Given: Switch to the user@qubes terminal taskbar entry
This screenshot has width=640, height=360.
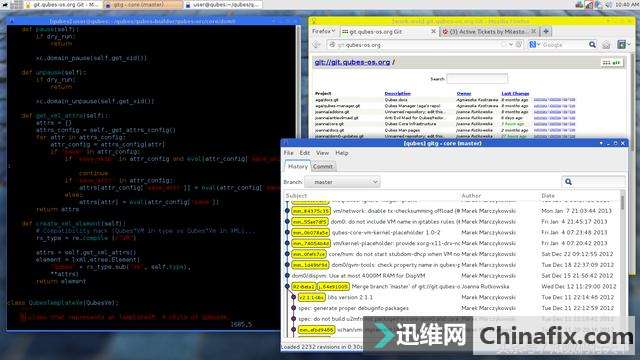Looking at the screenshot, I should 222,4.
